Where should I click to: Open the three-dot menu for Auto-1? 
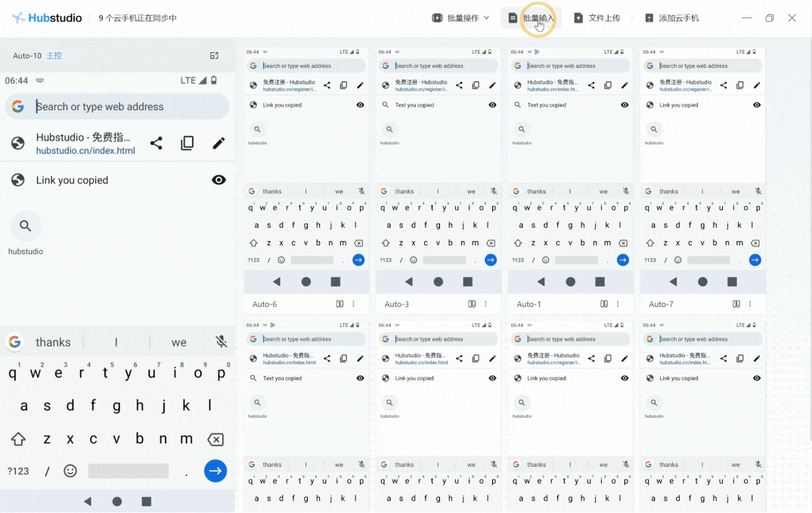(618, 304)
